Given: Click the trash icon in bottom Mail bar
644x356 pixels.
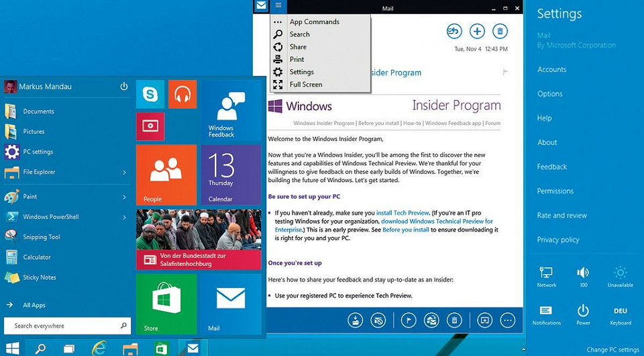Looking at the screenshot, I should point(454,320).
